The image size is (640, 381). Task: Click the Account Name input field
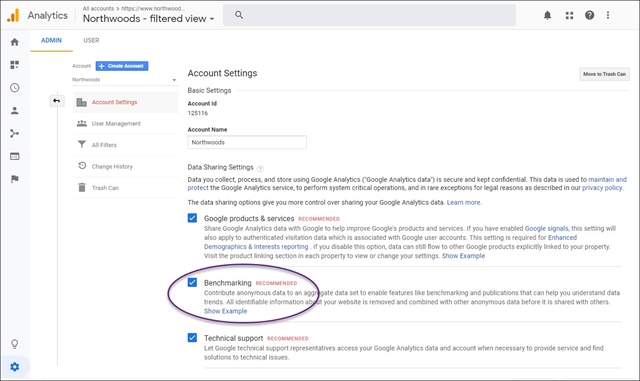coord(247,142)
